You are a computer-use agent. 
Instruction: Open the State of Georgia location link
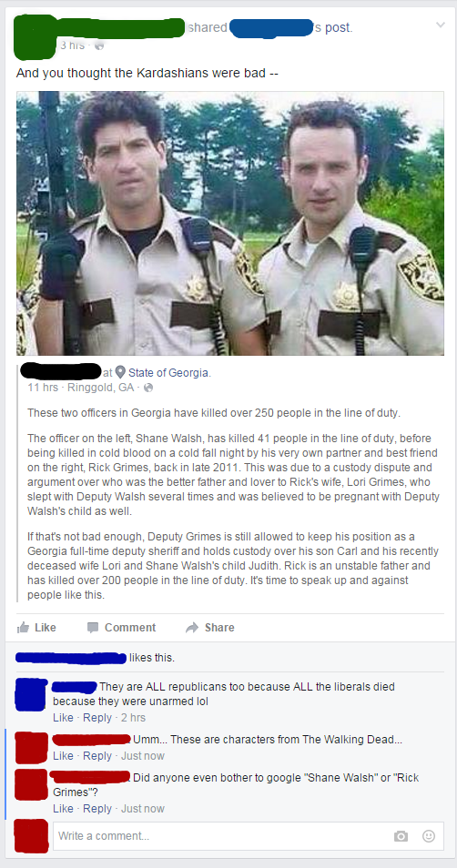pyautogui.click(x=169, y=372)
